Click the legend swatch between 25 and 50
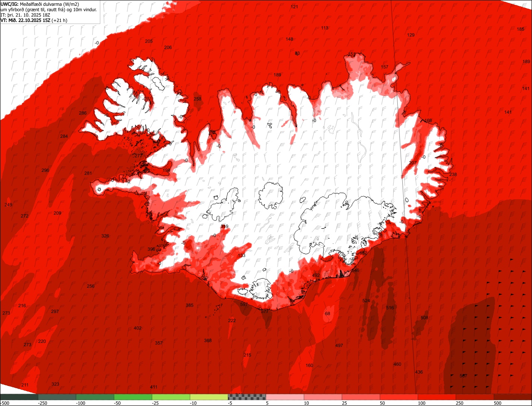The width and height of the screenshot is (532, 406). click(361, 397)
